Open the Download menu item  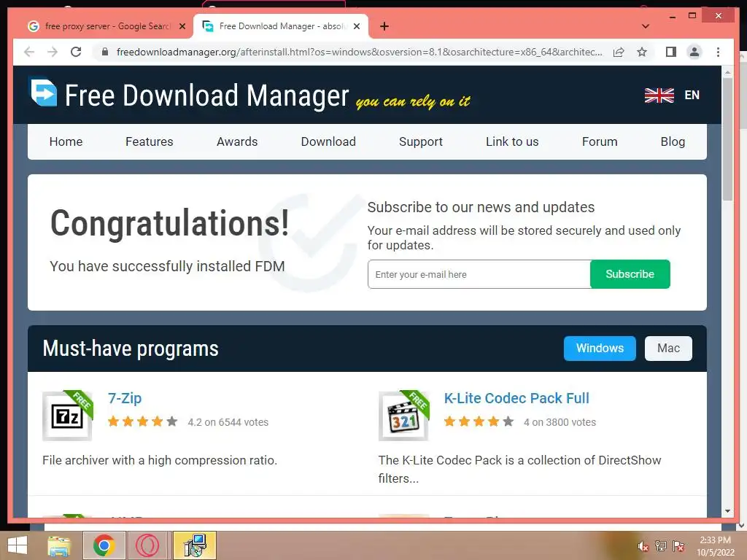(x=328, y=141)
